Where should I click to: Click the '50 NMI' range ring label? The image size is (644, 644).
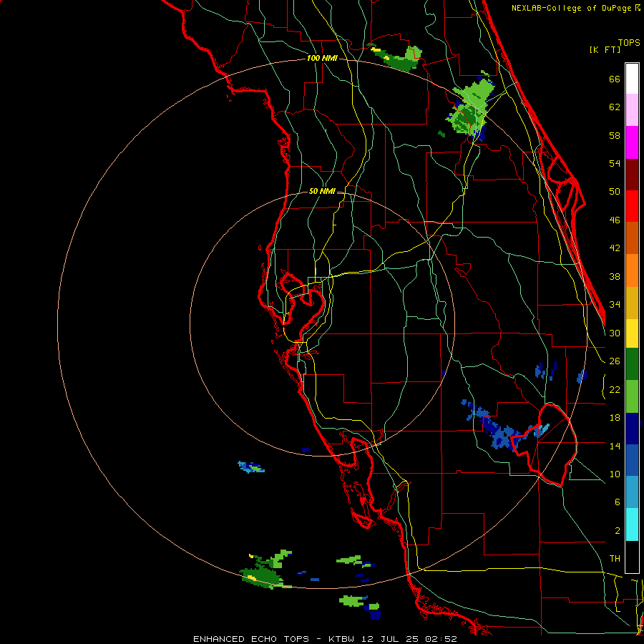[x=323, y=191]
